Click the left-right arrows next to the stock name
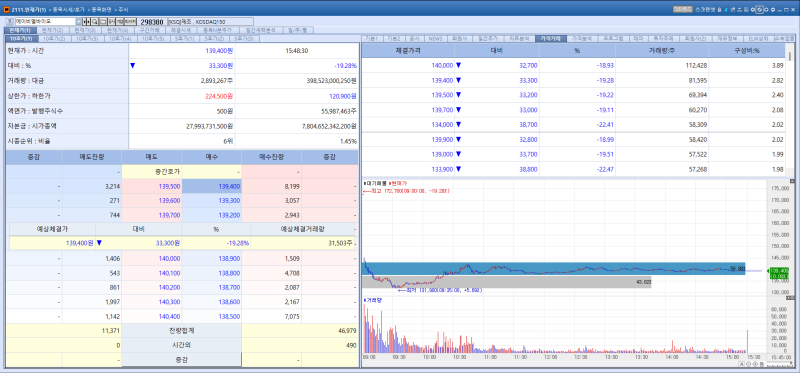 (x=86, y=22)
